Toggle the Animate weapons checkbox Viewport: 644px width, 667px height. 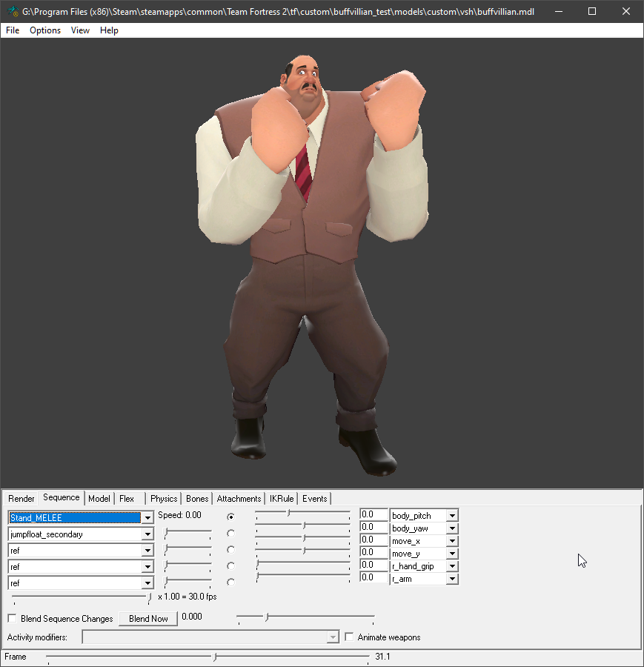tap(349, 637)
